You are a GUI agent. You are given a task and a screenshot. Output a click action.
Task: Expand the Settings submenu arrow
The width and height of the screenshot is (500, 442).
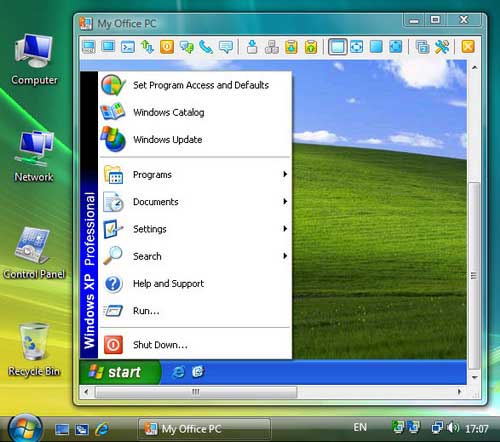(x=285, y=229)
